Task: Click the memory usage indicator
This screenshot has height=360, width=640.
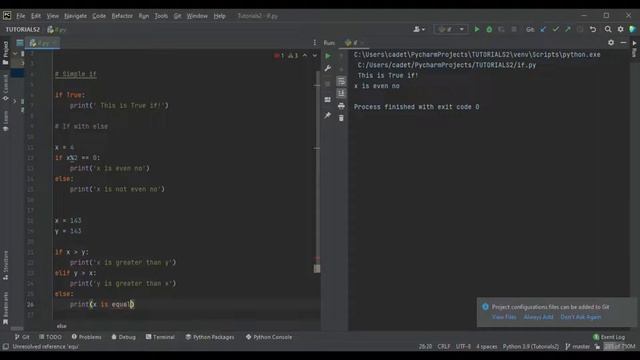Action: click(x=620, y=347)
